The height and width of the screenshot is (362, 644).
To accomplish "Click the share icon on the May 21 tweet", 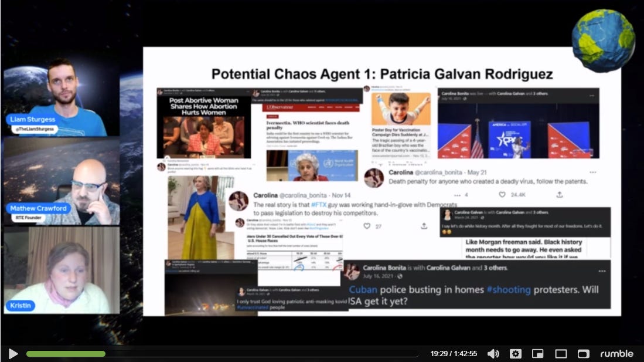I will coord(560,195).
